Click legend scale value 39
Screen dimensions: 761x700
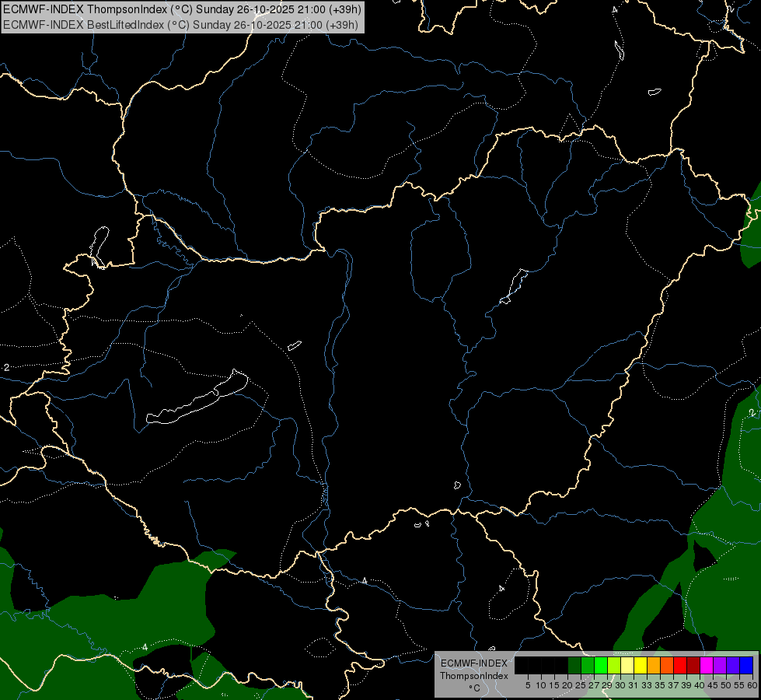tap(686, 685)
